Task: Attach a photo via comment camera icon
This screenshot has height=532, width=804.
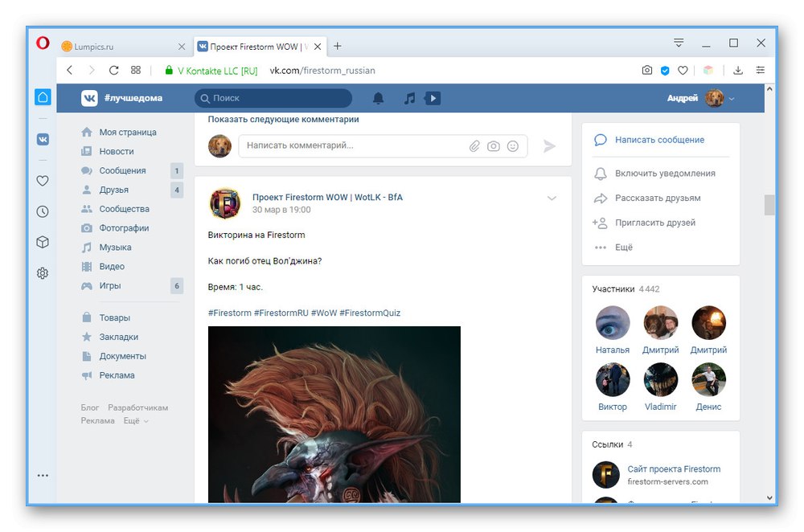Action: pos(494,146)
